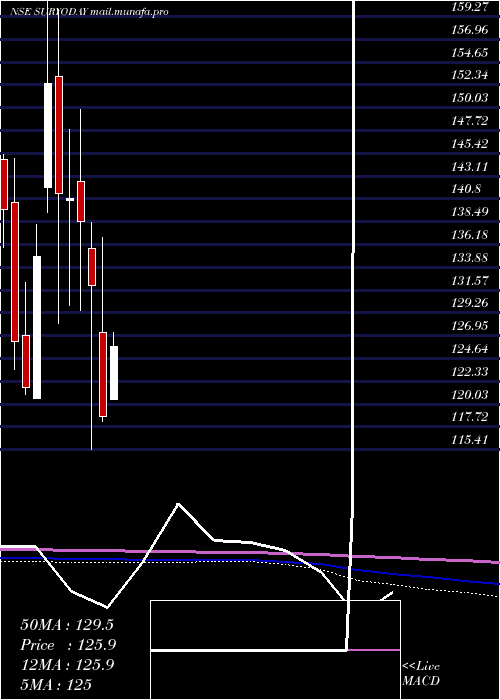Click the 129.26 price axis label
500x700 pixels.
(470, 303)
